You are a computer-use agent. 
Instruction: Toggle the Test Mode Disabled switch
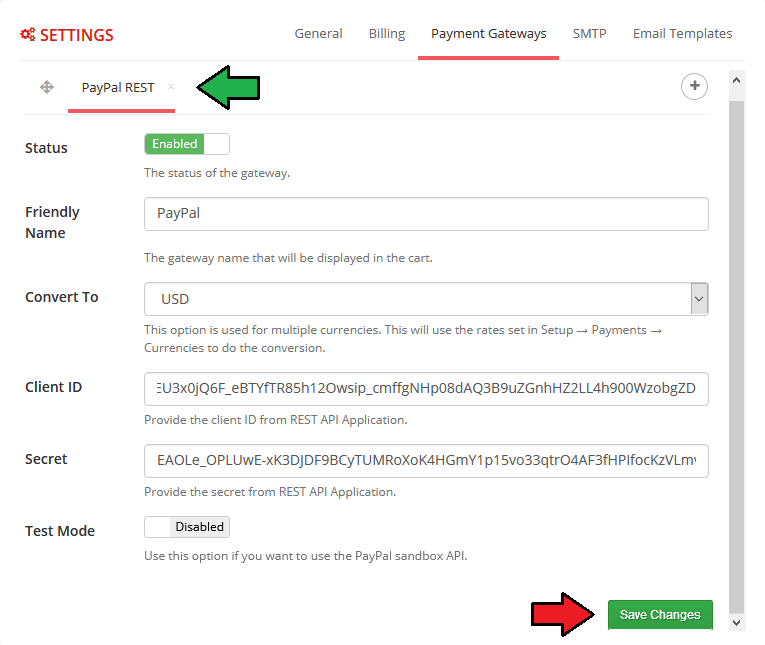187,527
